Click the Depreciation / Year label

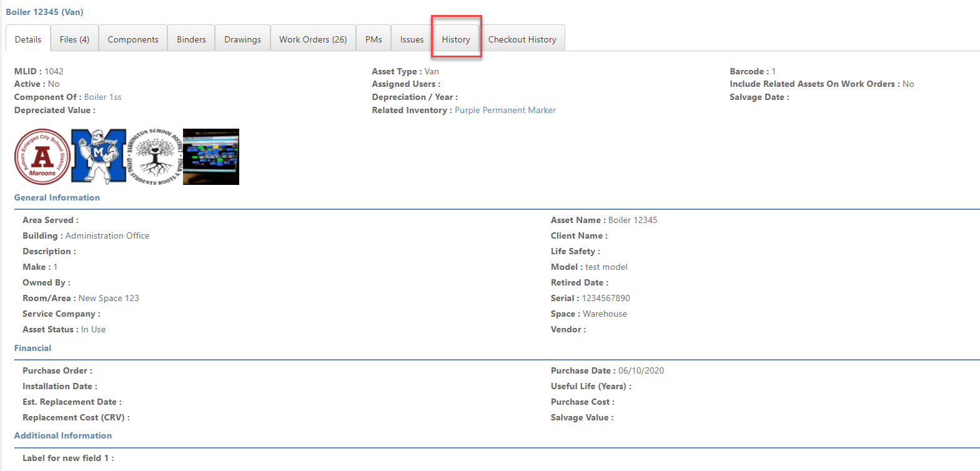[415, 97]
